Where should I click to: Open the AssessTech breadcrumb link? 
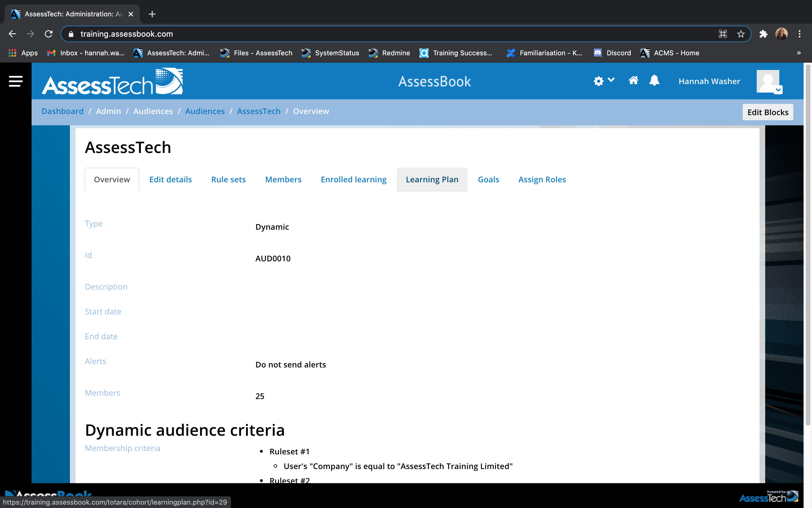pyautogui.click(x=259, y=111)
